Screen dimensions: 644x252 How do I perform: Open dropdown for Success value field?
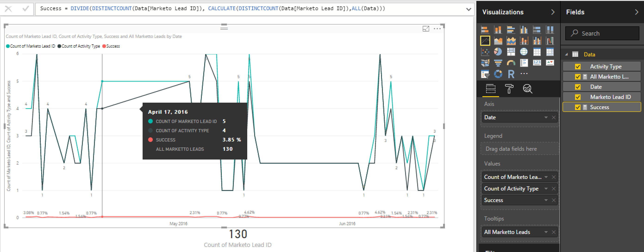[x=546, y=200]
